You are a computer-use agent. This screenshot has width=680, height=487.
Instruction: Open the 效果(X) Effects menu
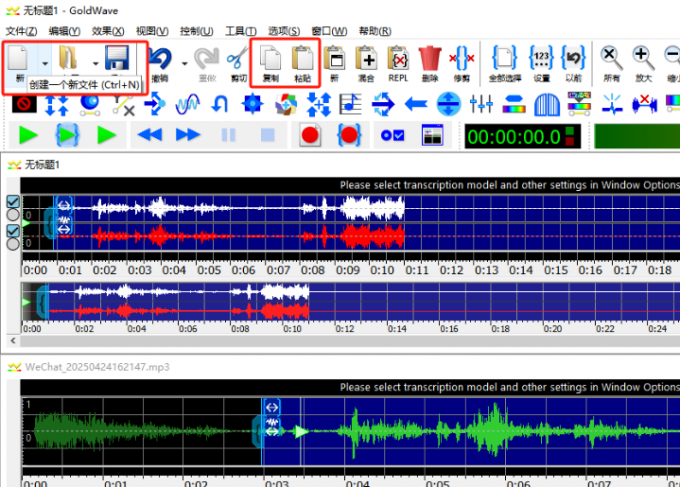tap(108, 31)
